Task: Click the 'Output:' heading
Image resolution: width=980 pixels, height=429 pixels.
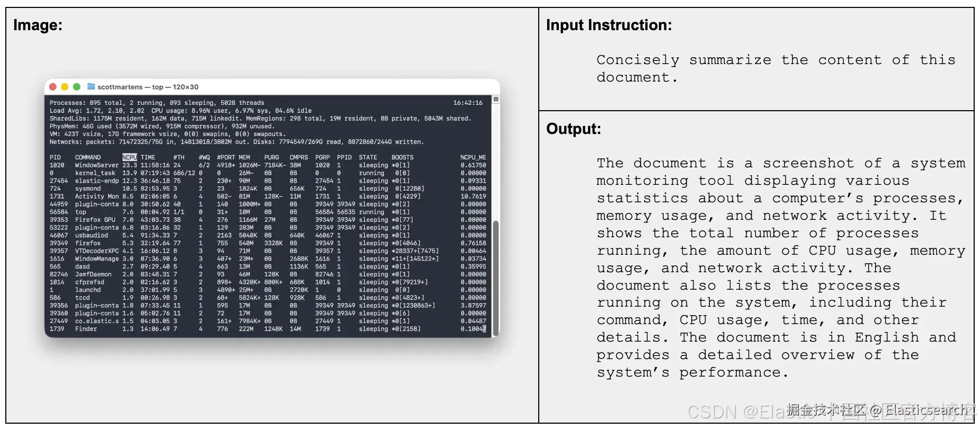Action: point(574,129)
